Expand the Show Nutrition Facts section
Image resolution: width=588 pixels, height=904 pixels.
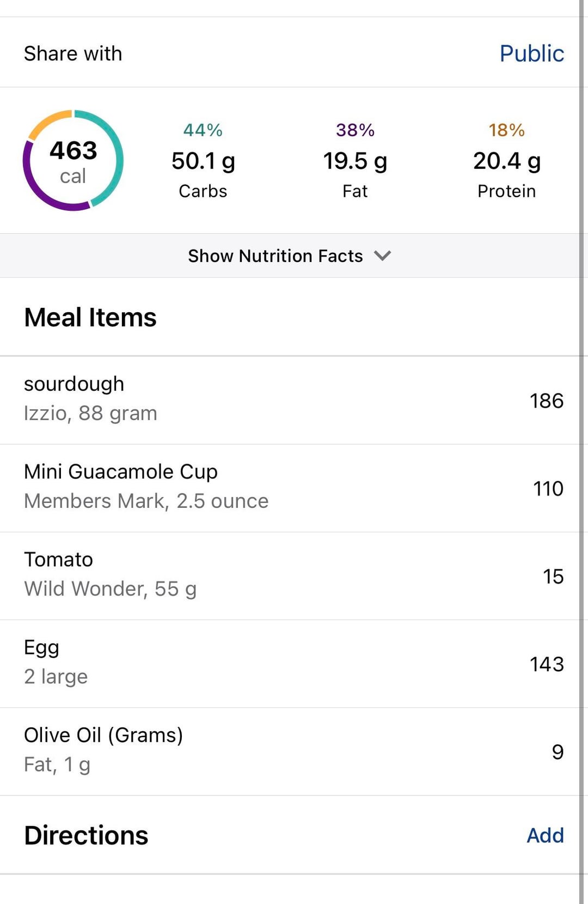coord(275,256)
